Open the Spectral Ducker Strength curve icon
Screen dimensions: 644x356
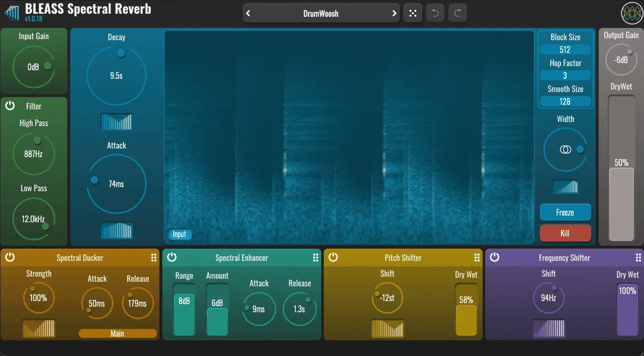[39, 328]
